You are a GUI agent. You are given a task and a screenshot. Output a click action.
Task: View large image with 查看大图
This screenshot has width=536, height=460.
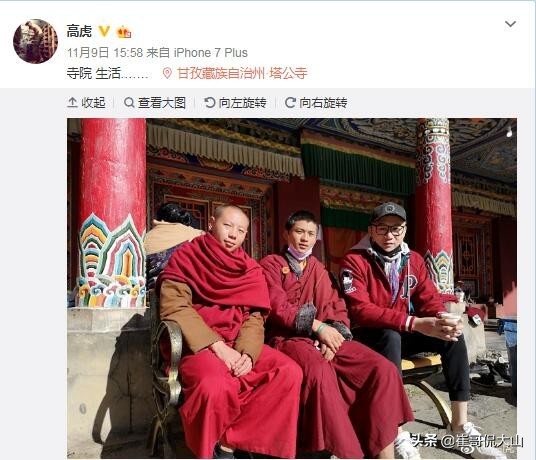click(155, 103)
